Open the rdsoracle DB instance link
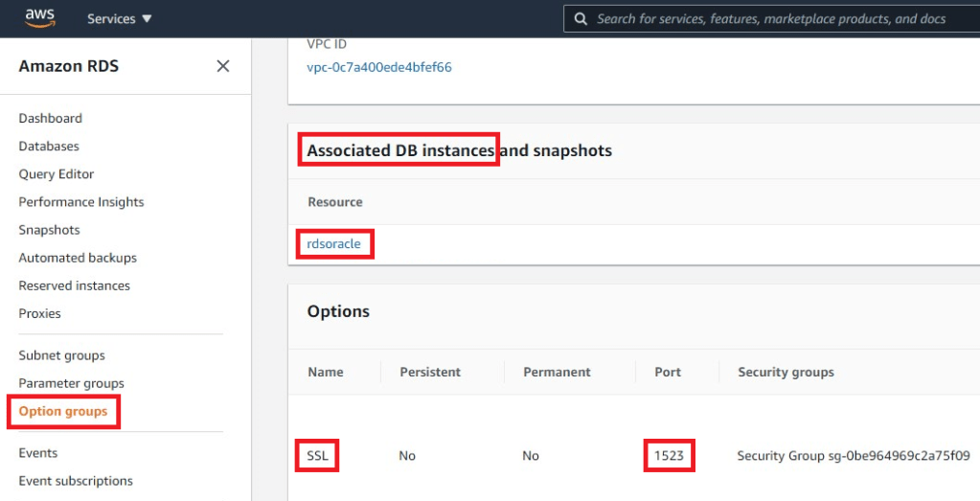 [x=333, y=244]
